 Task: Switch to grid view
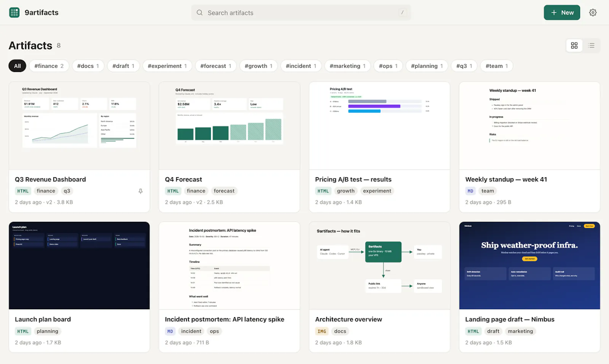[574, 46]
